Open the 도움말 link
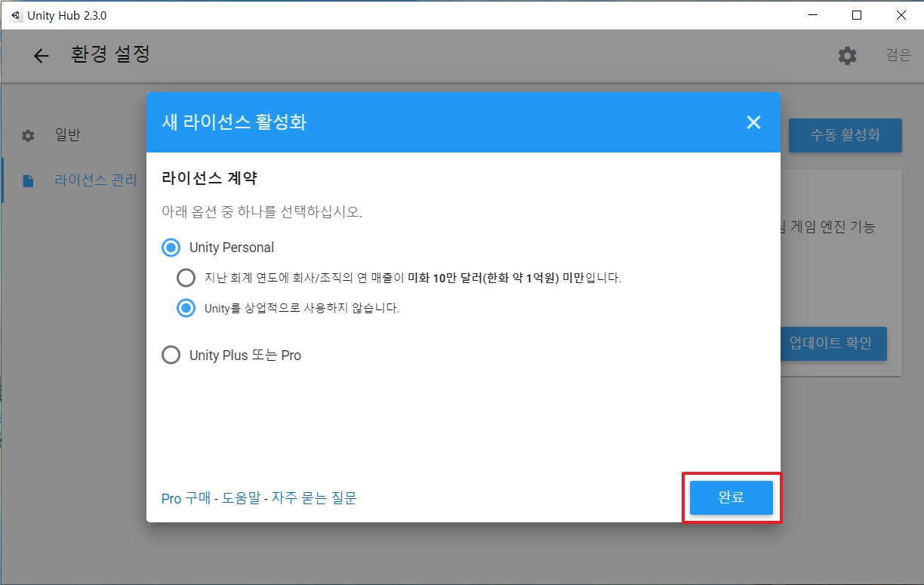Viewport: 924px width, 585px height. coord(241,498)
